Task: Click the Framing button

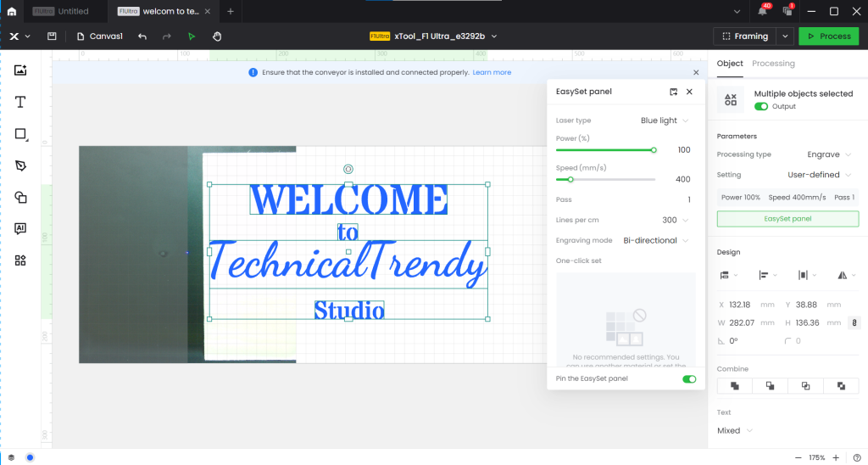Action: [x=745, y=36]
